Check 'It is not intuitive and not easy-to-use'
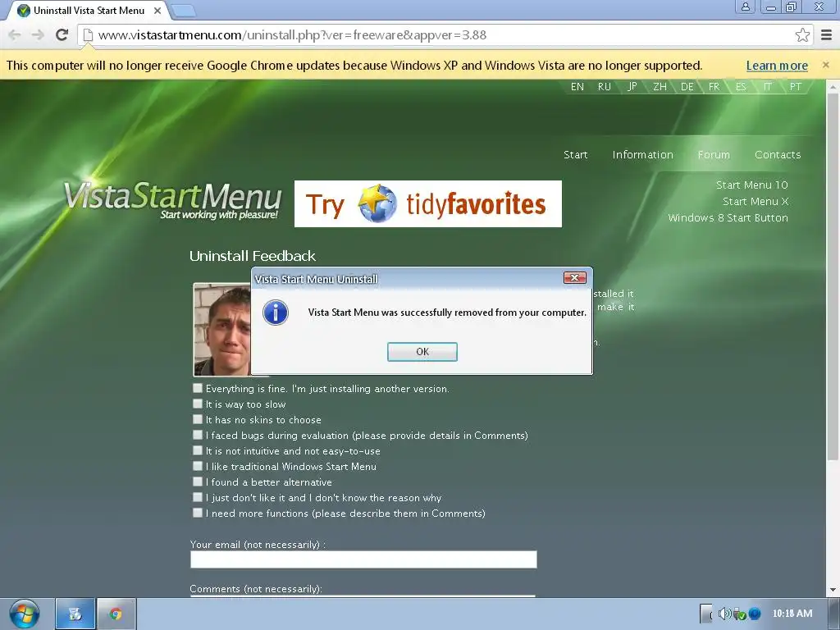The width and height of the screenshot is (840, 630). [x=198, y=450]
